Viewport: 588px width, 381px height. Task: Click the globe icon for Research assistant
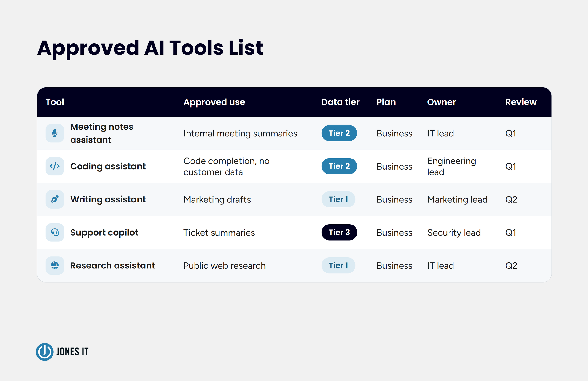pyautogui.click(x=55, y=265)
